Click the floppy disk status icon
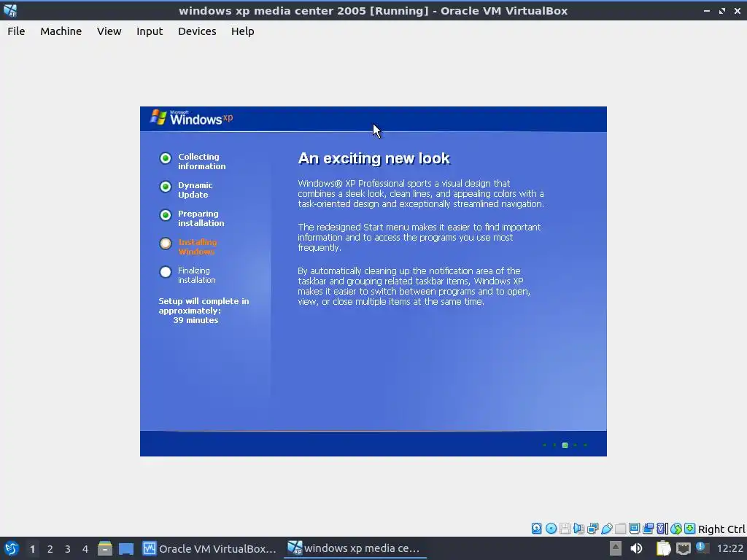 point(565,529)
